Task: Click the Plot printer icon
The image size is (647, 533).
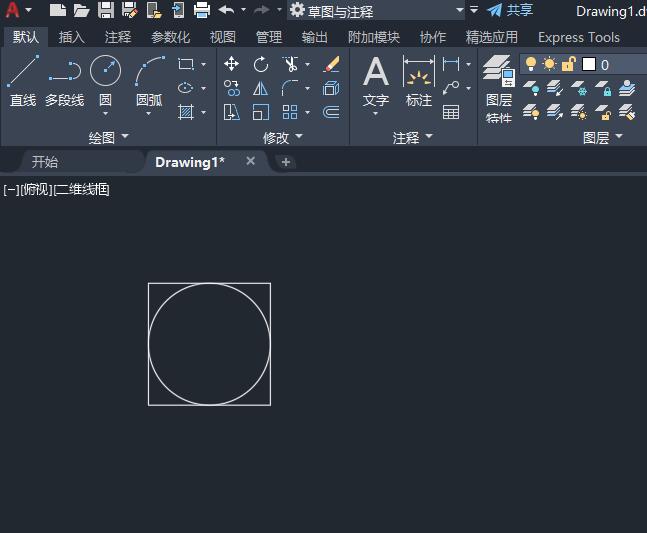Action: 202,11
